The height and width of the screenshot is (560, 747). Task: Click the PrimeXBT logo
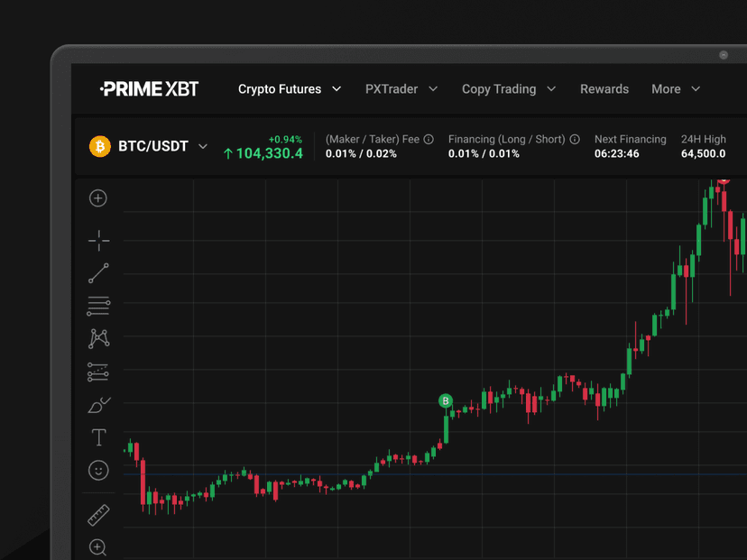point(150,89)
